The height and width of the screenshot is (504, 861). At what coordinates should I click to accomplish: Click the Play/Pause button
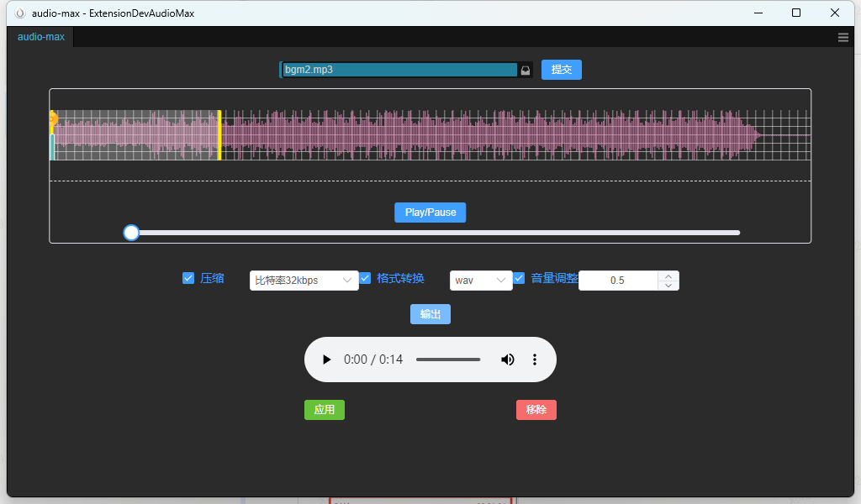pos(430,213)
